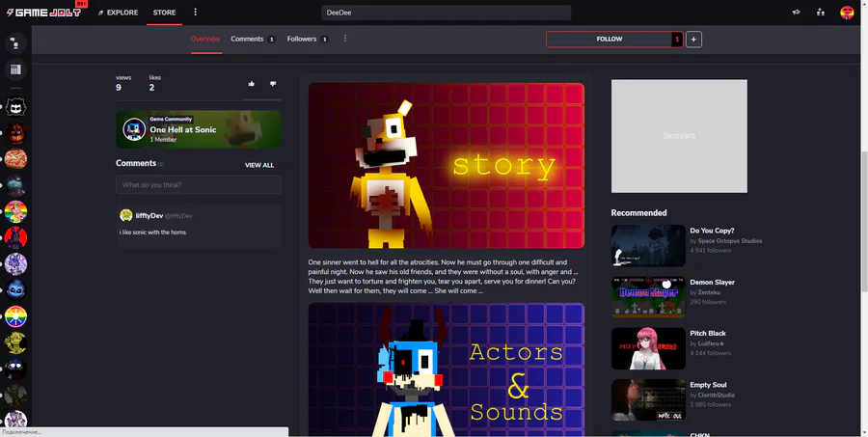This screenshot has height=437, width=868.
Task: Open the chat icon in left sidebar
Action: pos(15,42)
